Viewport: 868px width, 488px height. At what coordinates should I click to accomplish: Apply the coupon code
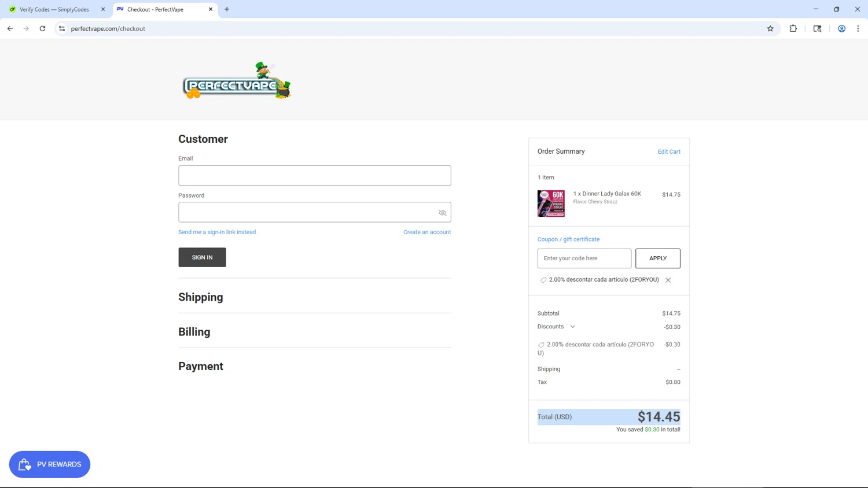click(658, 258)
